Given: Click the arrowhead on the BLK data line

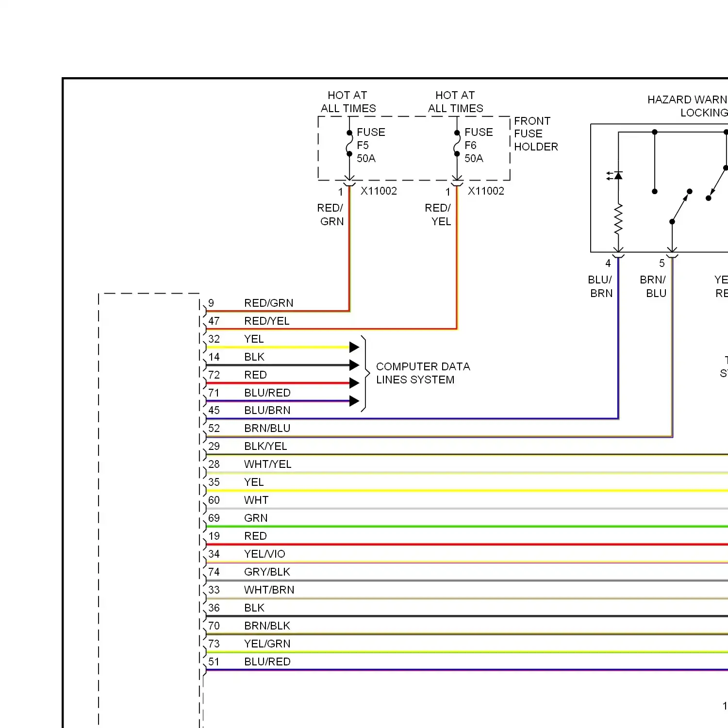Looking at the screenshot, I should pyautogui.click(x=354, y=365).
